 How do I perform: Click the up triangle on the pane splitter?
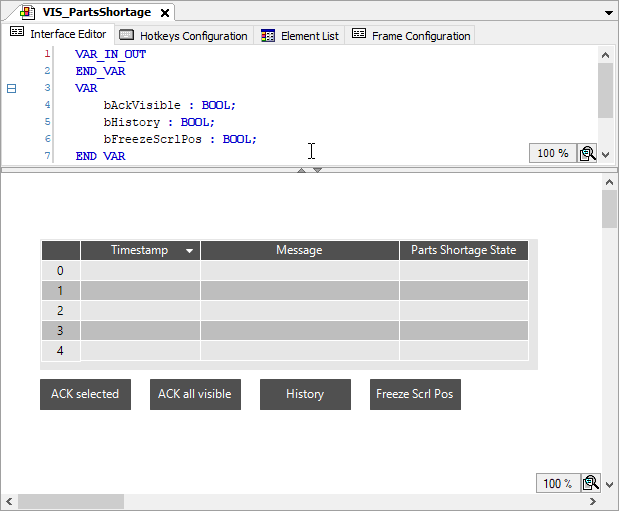[302, 170]
